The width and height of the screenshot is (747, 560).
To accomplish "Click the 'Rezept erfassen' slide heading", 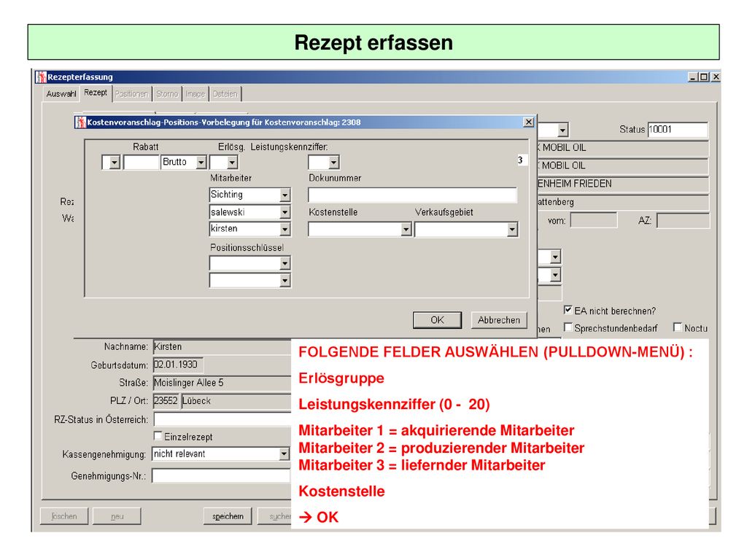I will point(373,42).
